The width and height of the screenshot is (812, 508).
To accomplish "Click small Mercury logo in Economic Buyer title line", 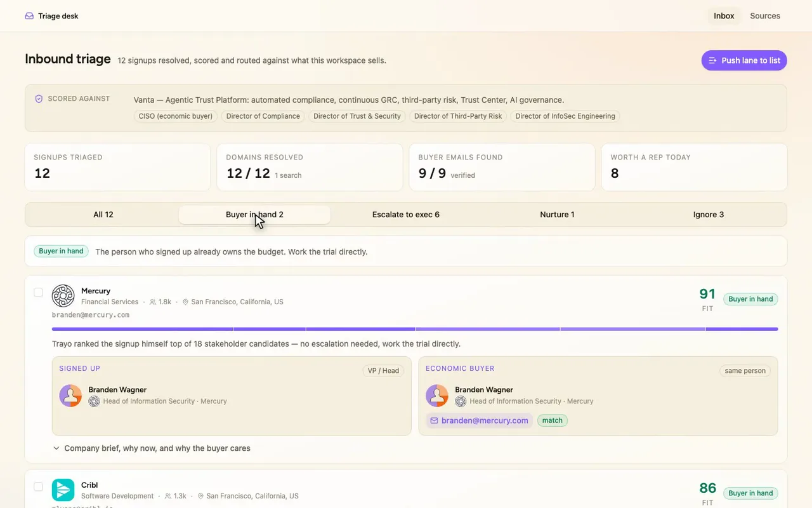I will (461, 401).
